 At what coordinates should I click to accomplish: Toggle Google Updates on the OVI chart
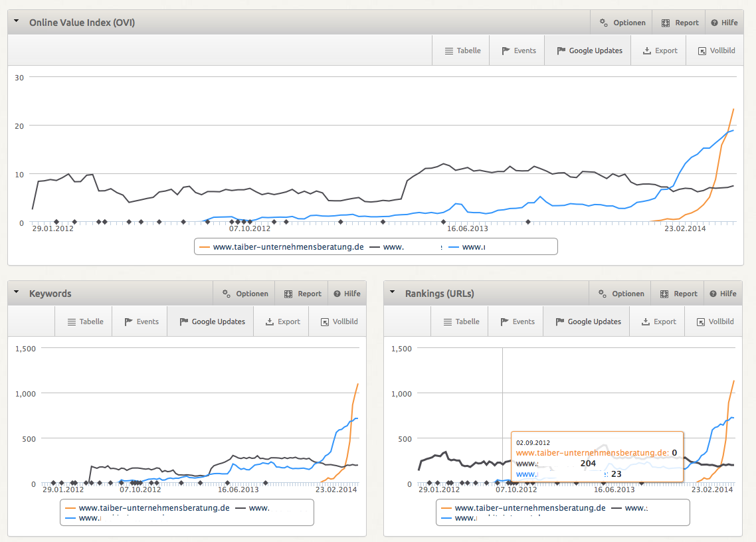pos(589,50)
